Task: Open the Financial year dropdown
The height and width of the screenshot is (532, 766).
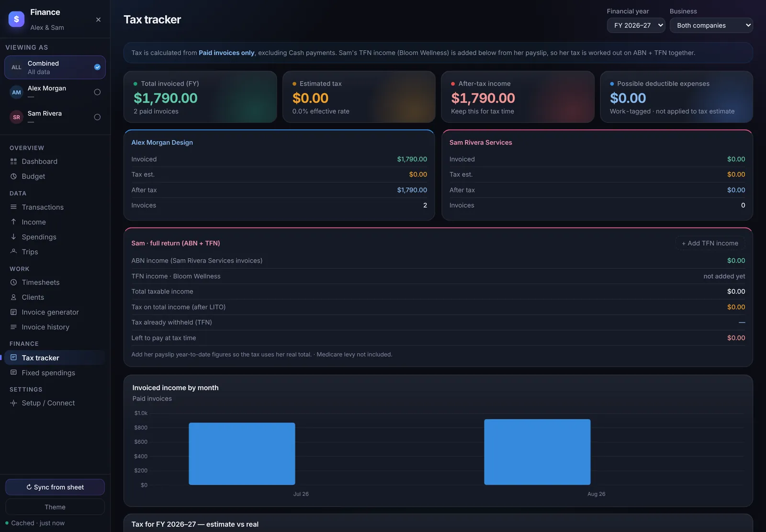Action: pos(636,25)
